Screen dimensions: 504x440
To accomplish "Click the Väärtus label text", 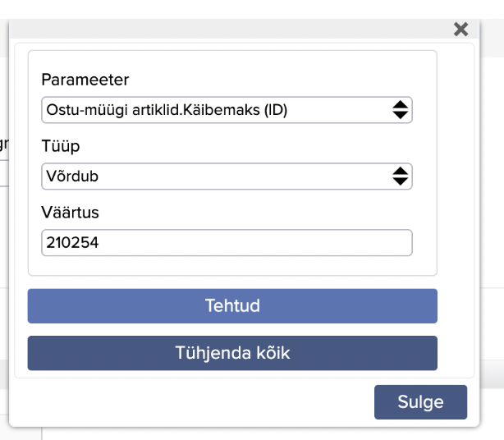I will pos(70,213).
